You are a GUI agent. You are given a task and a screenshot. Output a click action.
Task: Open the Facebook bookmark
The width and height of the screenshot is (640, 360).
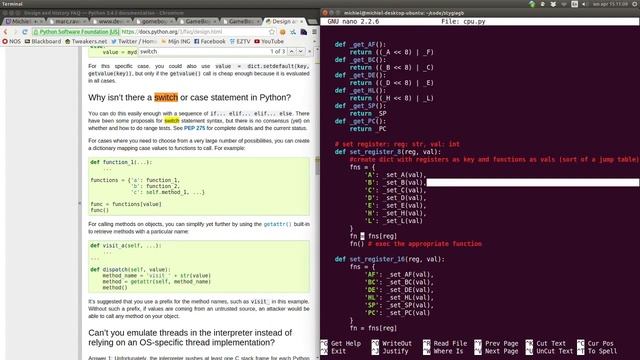click(x=209, y=42)
